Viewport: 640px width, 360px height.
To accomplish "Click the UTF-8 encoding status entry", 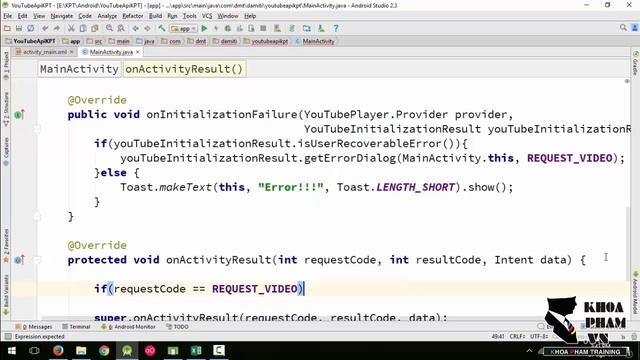I will 539,336.
